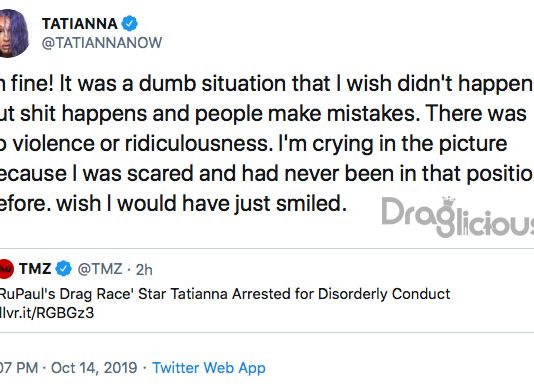
Task: Open the quoted TMZ headline about Tatianna
Action: [x=225, y=294]
